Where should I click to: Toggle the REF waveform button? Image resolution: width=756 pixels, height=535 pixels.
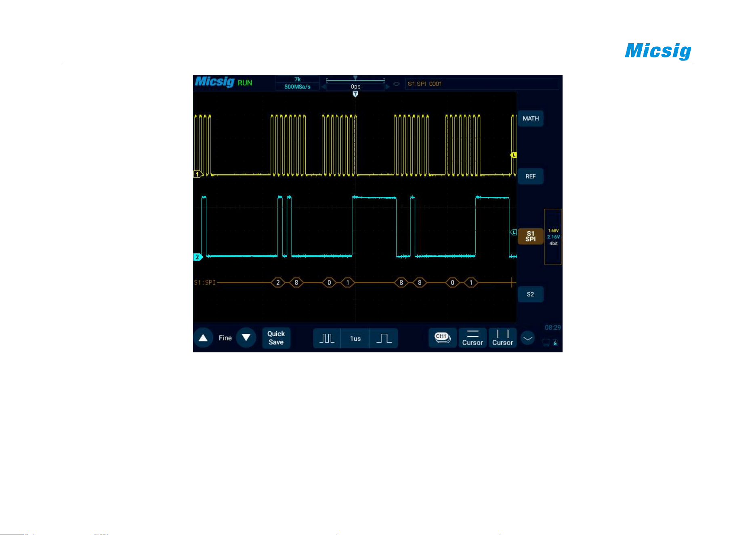click(531, 176)
